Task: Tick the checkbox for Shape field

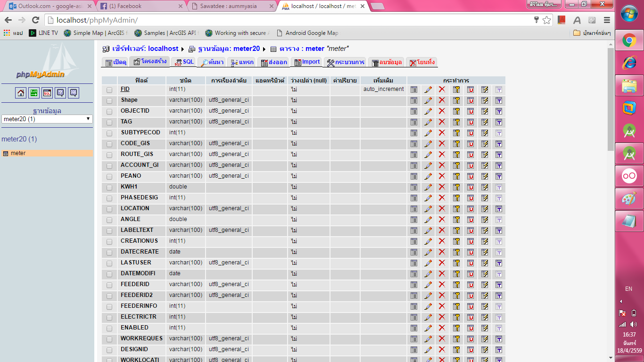Action: pyautogui.click(x=109, y=100)
